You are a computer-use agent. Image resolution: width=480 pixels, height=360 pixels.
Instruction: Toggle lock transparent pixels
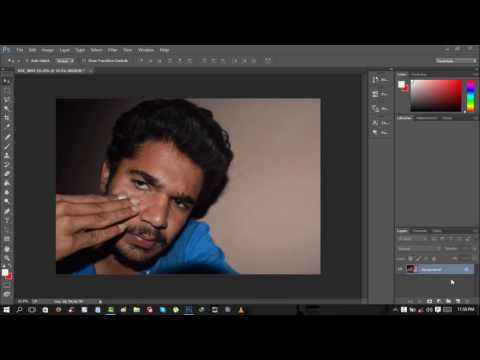click(x=411, y=259)
